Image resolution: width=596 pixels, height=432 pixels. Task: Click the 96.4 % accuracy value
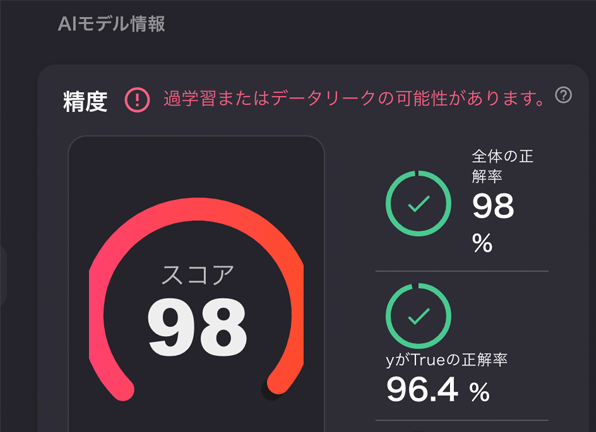pos(438,389)
